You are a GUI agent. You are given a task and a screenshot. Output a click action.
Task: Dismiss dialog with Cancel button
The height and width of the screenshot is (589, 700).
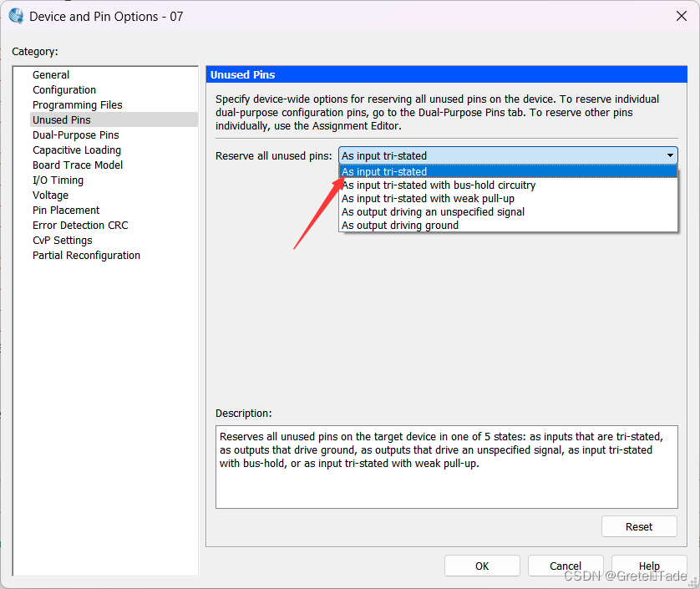566,566
